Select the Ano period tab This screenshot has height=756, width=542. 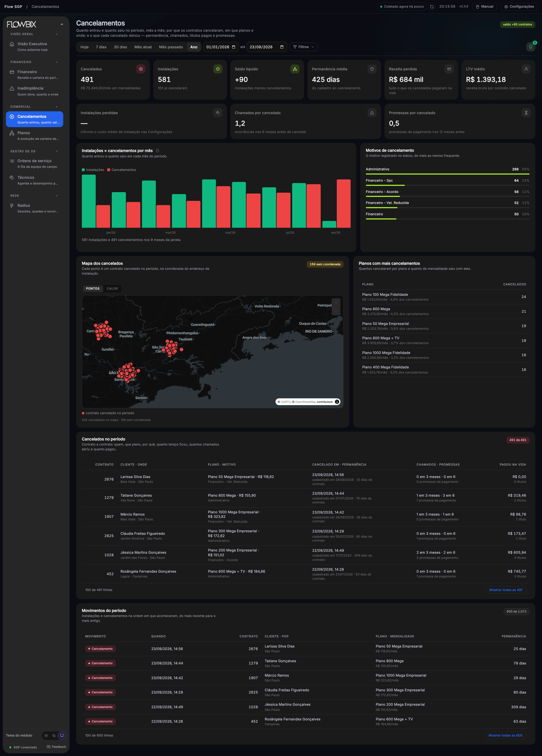(x=194, y=47)
